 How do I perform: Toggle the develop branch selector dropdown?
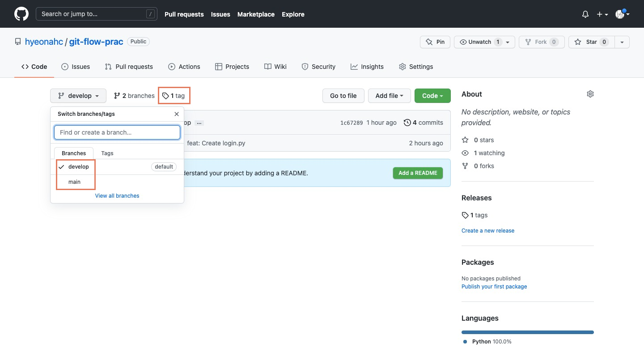point(78,96)
